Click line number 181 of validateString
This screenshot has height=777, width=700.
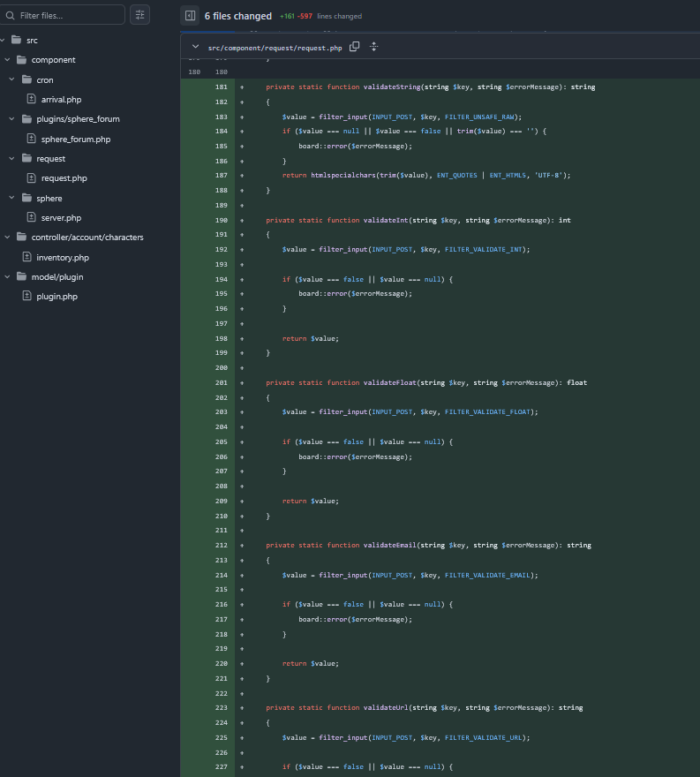[x=222, y=87]
